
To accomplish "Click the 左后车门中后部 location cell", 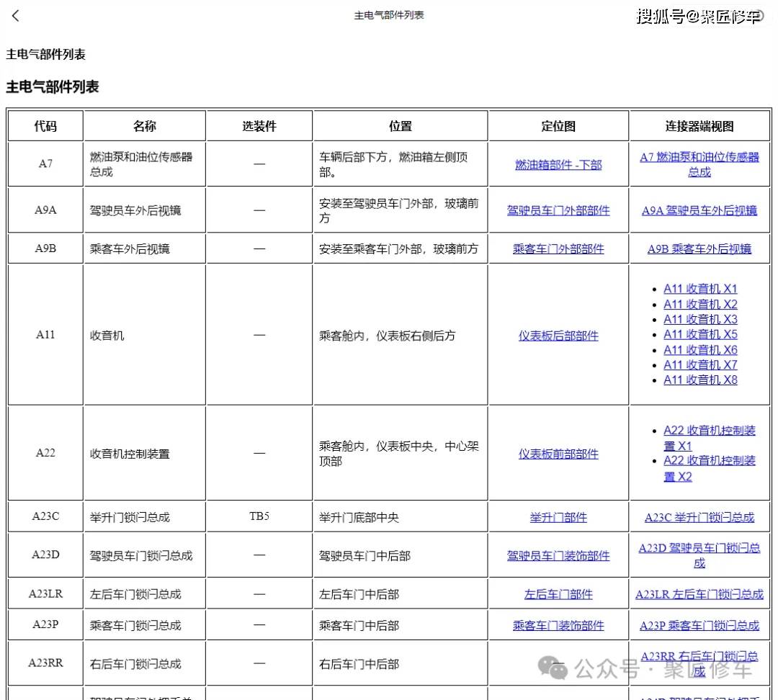I will pyautogui.click(x=400, y=594).
